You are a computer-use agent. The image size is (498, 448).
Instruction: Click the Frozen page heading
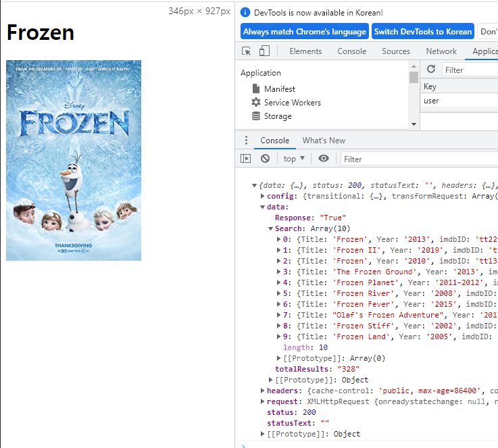[x=41, y=32]
